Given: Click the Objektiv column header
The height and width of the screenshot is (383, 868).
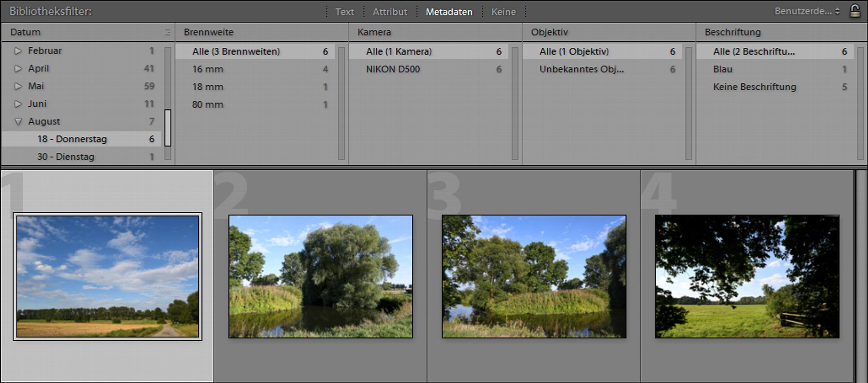Looking at the screenshot, I should coord(609,32).
